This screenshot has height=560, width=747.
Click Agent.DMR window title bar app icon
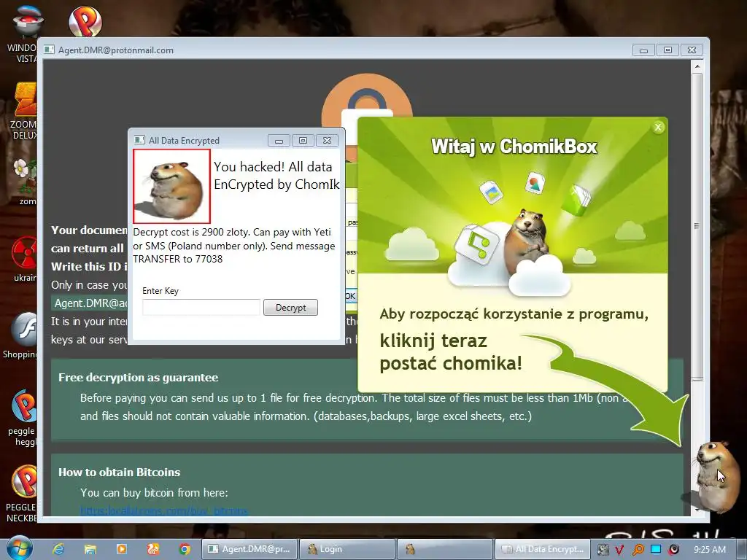point(49,50)
